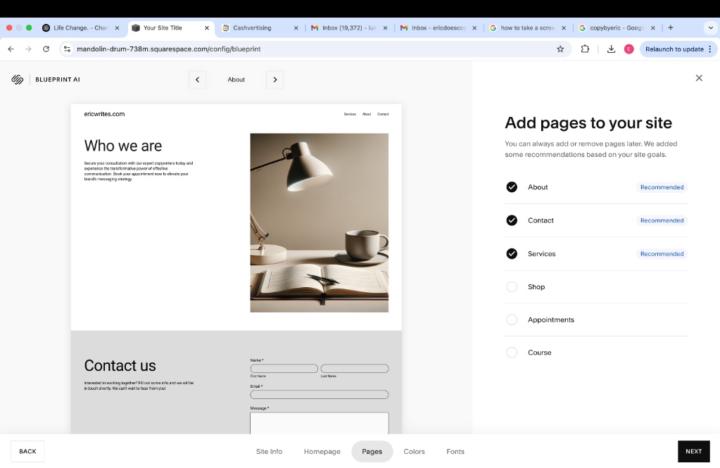This screenshot has width=720, height=468.
Task: Open browser downloads icon
Action: tap(610, 48)
